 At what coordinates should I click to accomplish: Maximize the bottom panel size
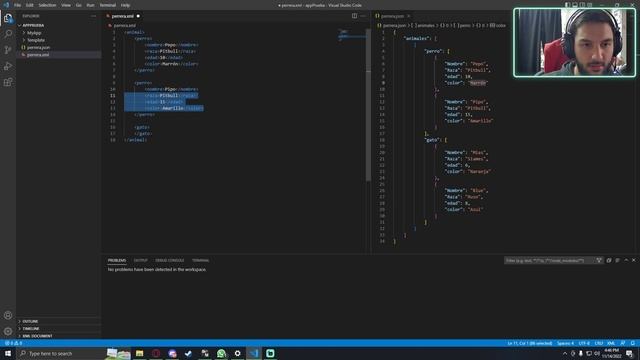pyautogui.click(x=626, y=260)
